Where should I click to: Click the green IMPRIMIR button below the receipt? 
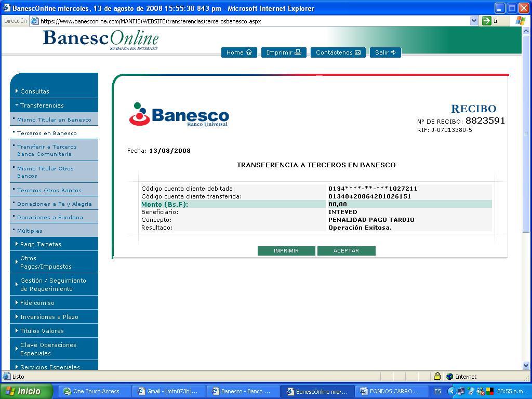pos(286,251)
